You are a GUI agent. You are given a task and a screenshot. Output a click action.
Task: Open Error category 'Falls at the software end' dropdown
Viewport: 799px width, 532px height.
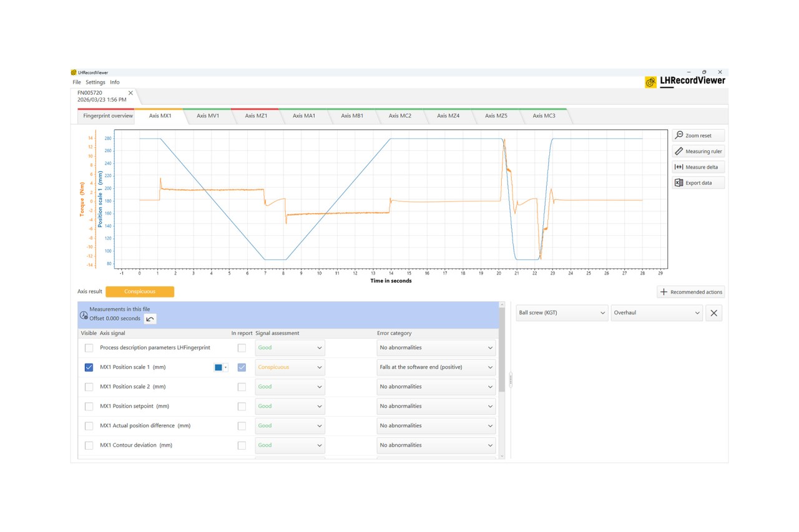pos(436,367)
